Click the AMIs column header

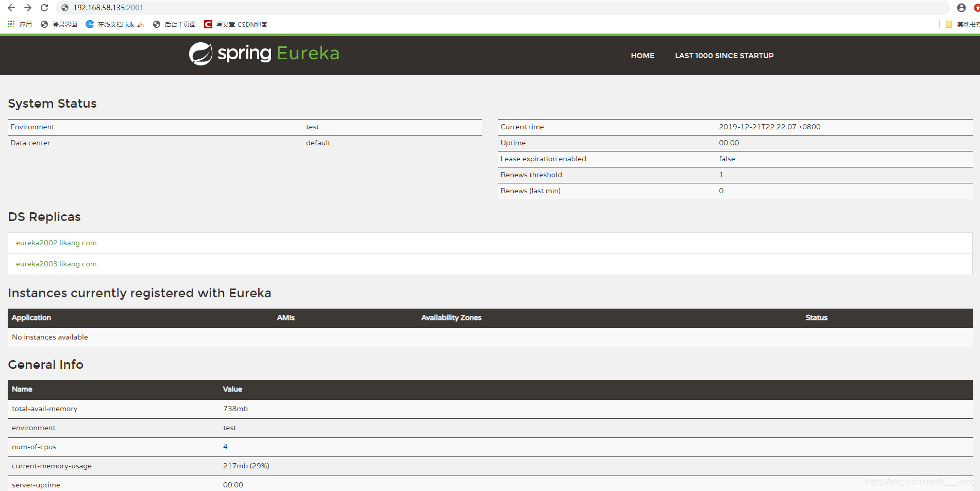coord(285,317)
